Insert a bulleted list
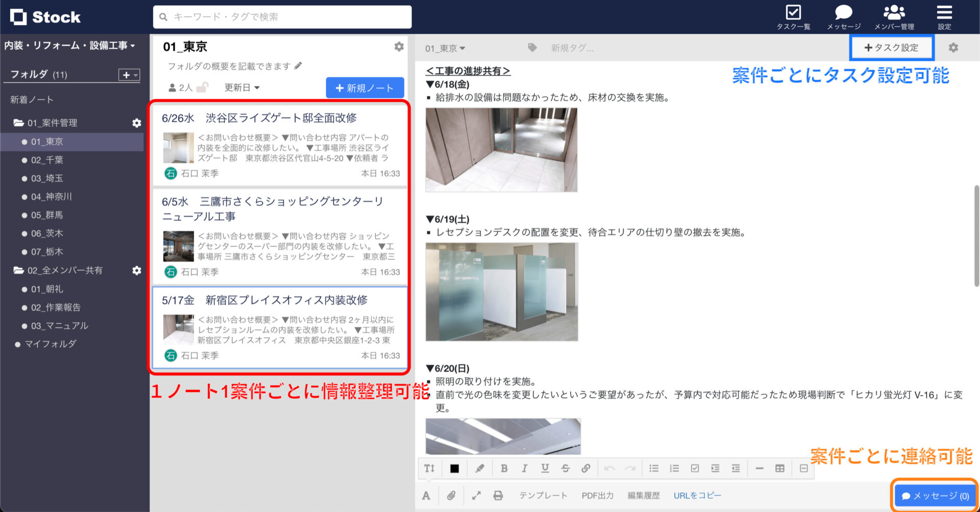The height and width of the screenshot is (512, 980). tap(654, 468)
